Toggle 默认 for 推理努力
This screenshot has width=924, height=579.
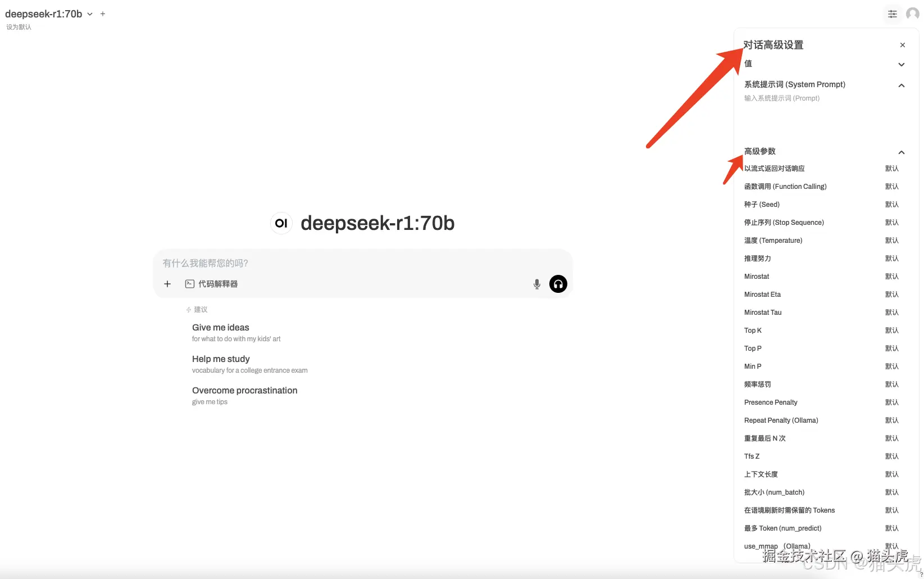[892, 259]
